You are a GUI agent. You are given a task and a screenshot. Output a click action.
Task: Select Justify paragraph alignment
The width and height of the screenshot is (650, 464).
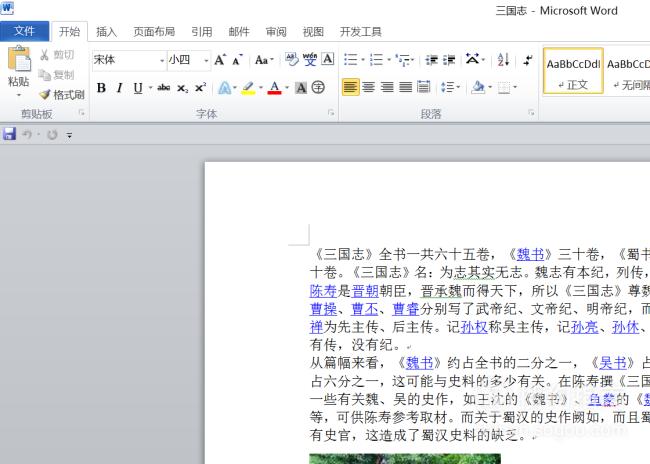(x=405, y=87)
